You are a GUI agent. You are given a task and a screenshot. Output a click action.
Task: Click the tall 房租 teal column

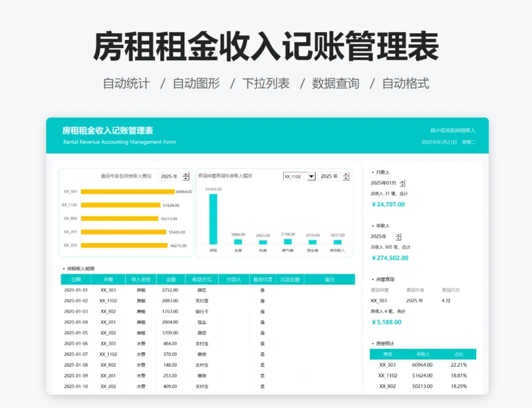pyautogui.click(x=213, y=219)
